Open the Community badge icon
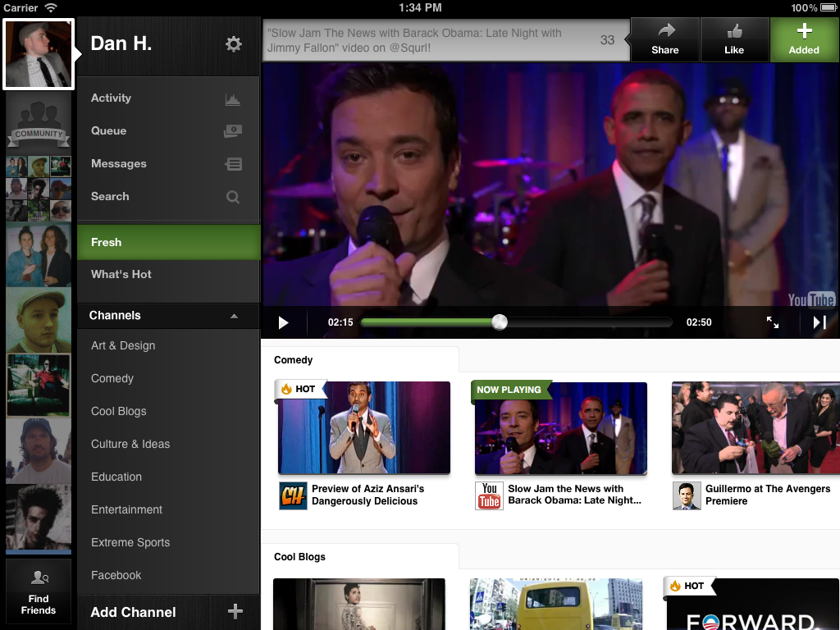Viewport: 840px width, 630px height. coord(39,123)
